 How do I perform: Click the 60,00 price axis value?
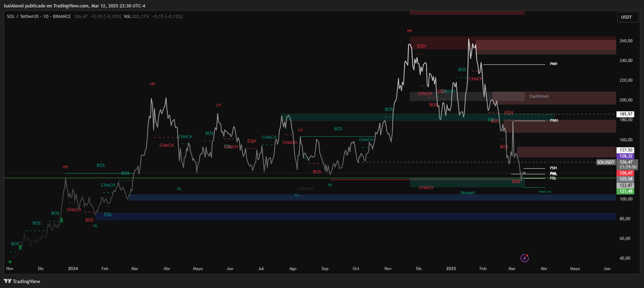[x=625, y=238]
